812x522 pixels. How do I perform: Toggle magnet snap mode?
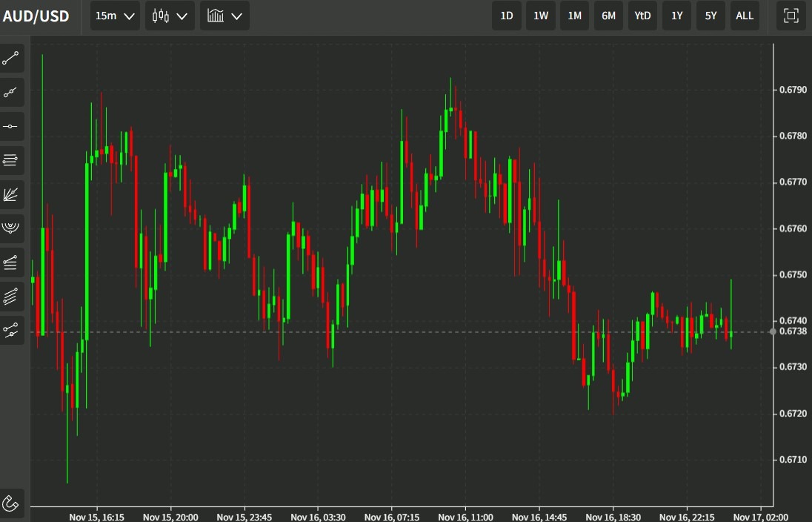pyautogui.click(x=11, y=503)
